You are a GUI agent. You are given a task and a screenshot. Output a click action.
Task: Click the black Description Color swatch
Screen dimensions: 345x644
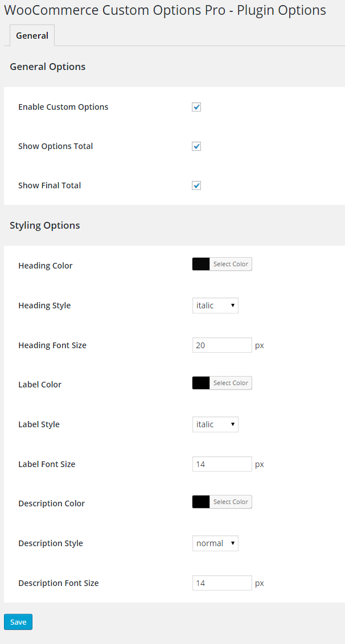click(201, 502)
